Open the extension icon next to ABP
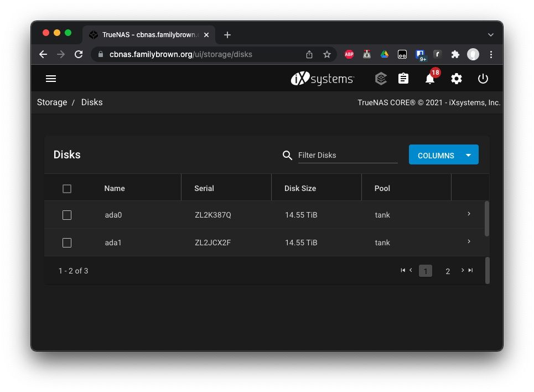 [367, 55]
